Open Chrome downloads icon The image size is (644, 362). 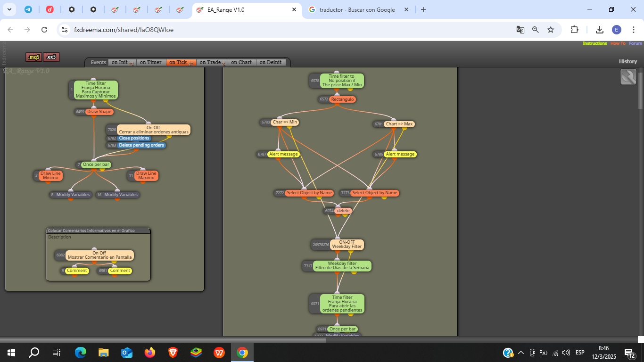click(x=600, y=30)
